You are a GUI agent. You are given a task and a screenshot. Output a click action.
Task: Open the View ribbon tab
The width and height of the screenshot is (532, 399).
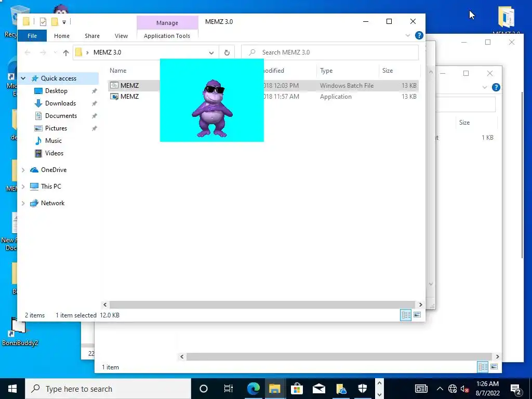tap(121, 36)
